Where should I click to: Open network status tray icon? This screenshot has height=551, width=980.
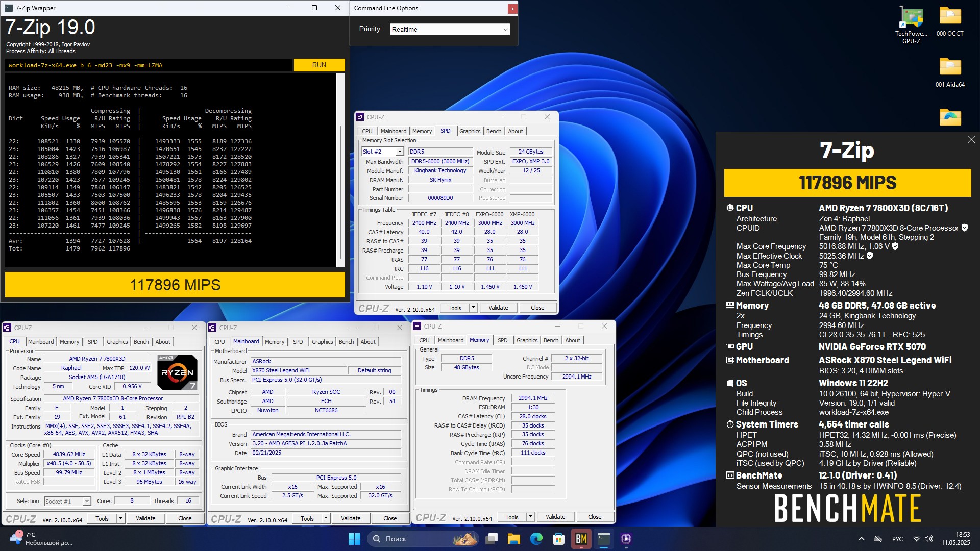pos(917,539)
